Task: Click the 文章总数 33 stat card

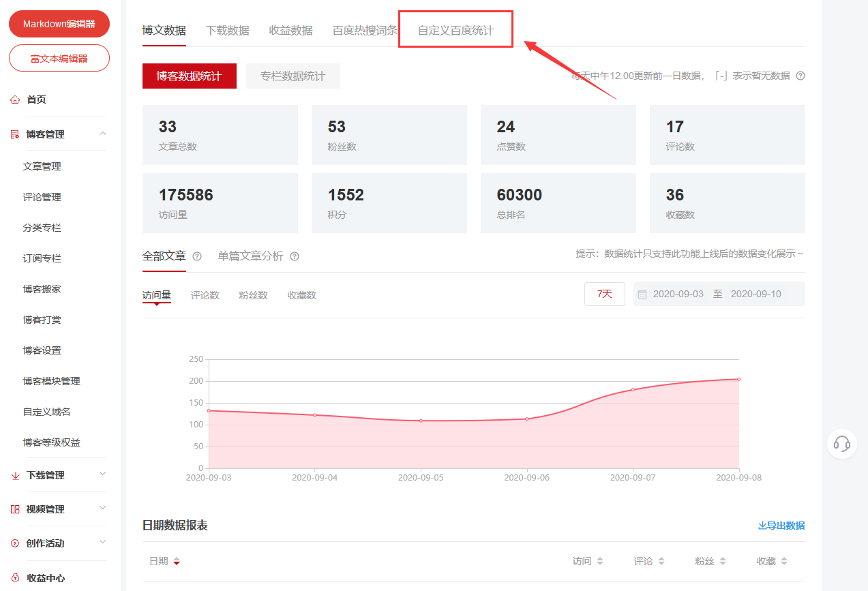Action: click(x=220, y=135)
